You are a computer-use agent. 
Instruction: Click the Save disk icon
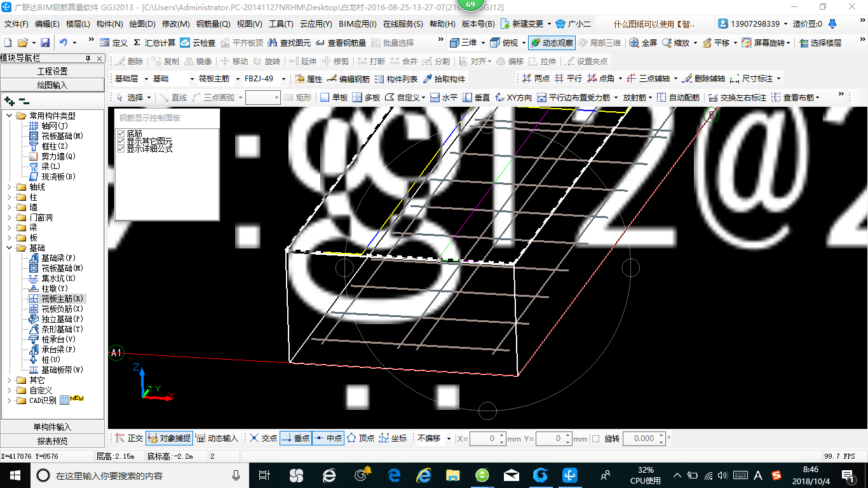pyautogui.click(x=45, y=43)
